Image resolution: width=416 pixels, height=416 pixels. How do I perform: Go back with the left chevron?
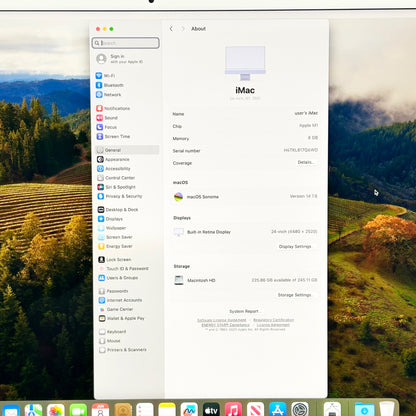coord(171,29)
